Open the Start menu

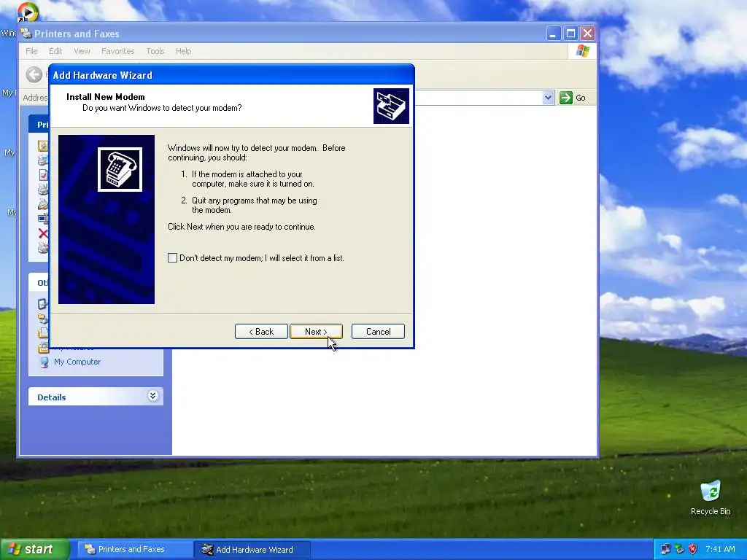click(34, 550)
